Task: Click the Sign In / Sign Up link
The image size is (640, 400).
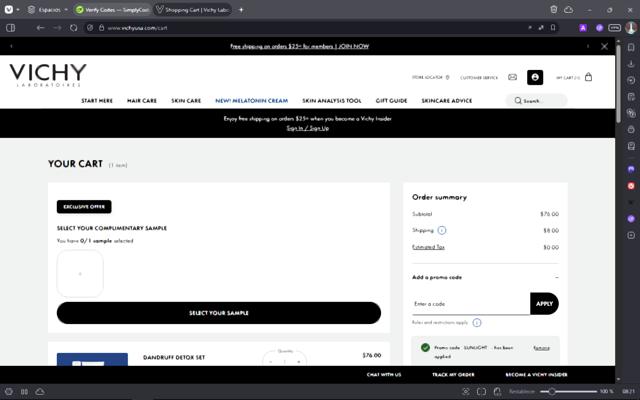Action: coord(307,128)
